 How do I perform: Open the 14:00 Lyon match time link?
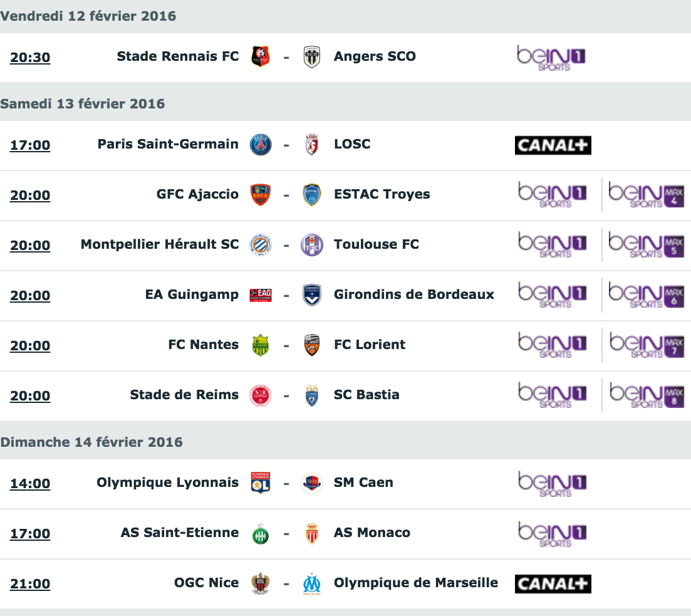(30, 484)
